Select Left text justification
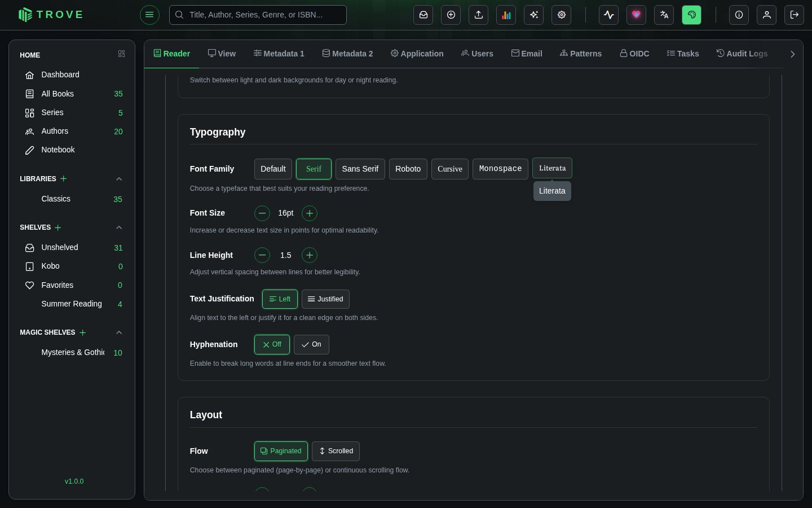The image size is (812, 508). point(280,299)
